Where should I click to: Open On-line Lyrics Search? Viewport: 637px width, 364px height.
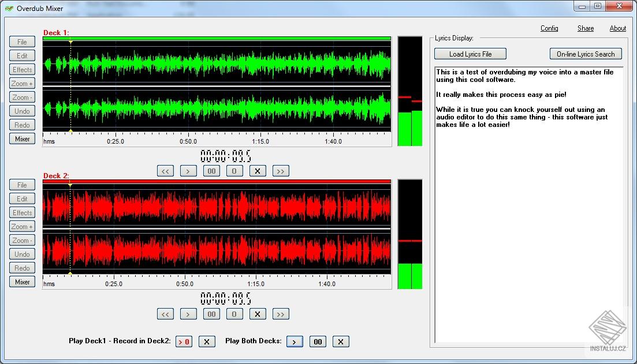pos(585,54)
